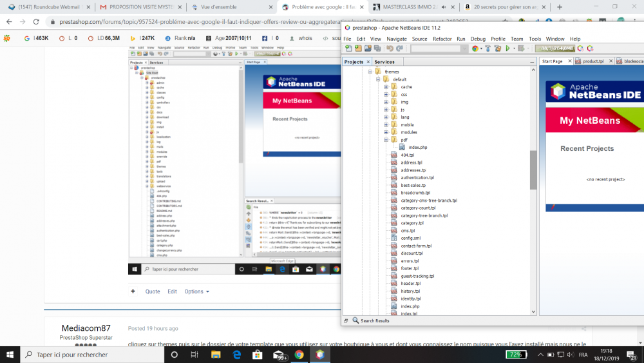Select category.tpl file in the tree
This screenshot has height=363, width=644.
point(412,223)
